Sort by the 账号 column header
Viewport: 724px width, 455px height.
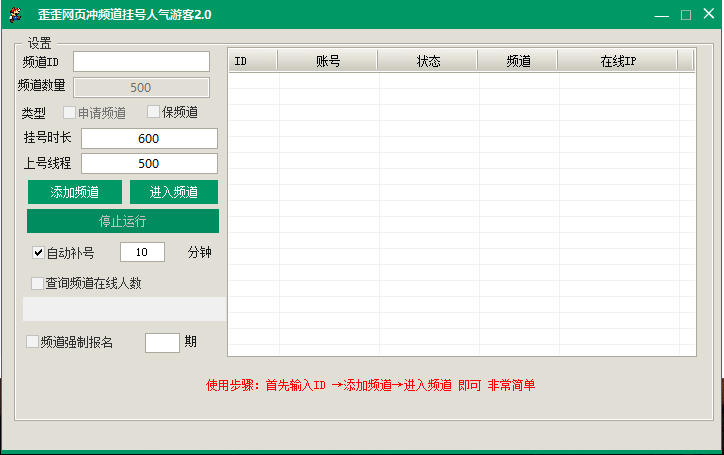click(327, 61)
